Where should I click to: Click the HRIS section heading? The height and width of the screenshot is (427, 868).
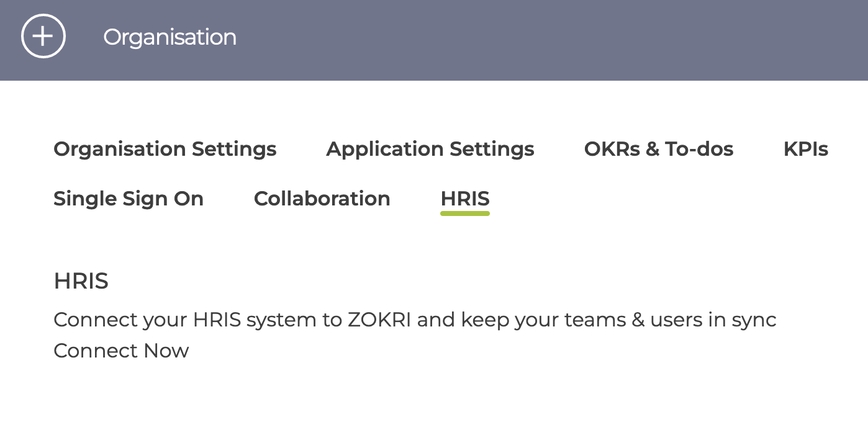click(81, 281)
